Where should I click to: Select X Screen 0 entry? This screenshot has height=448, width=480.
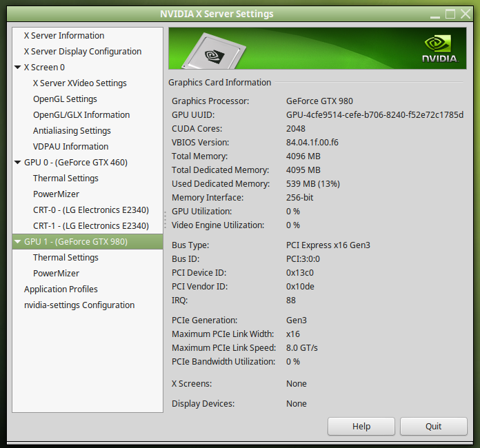(44, 68)
